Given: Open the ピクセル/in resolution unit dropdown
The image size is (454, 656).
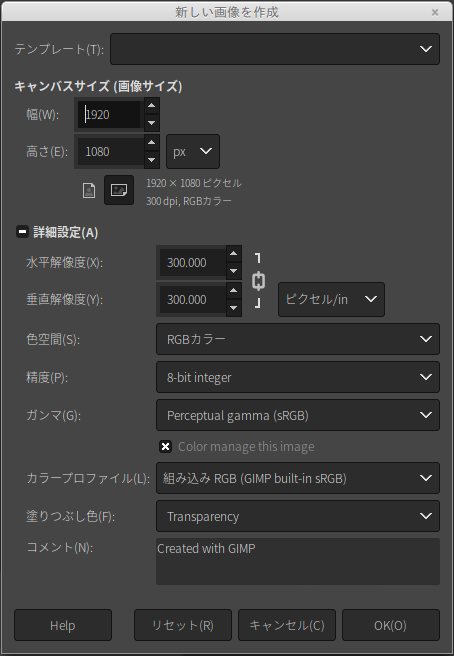Looking at the screenshot, I should pos(331,299).
